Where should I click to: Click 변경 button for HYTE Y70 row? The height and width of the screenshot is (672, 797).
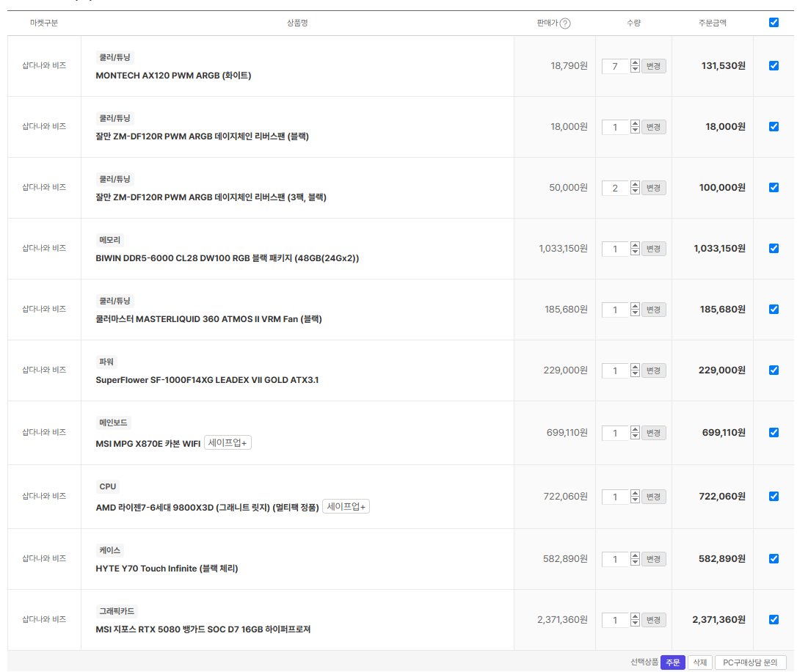pyautogui.click(x=653, y=559)
